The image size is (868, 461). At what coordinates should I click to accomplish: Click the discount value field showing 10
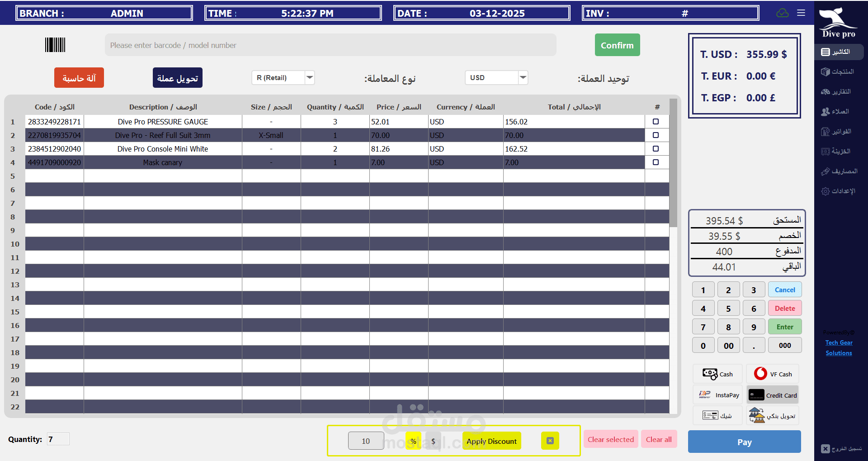click(366, 441)
